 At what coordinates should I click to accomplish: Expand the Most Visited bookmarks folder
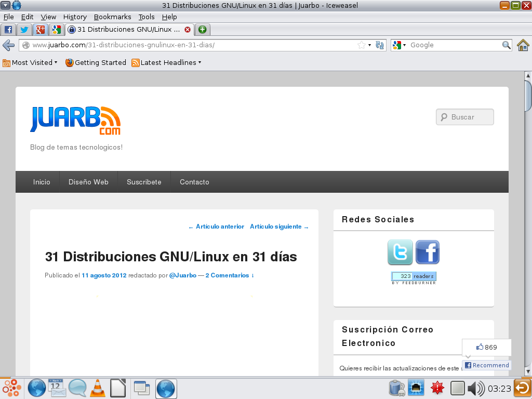tap(30, 62)
